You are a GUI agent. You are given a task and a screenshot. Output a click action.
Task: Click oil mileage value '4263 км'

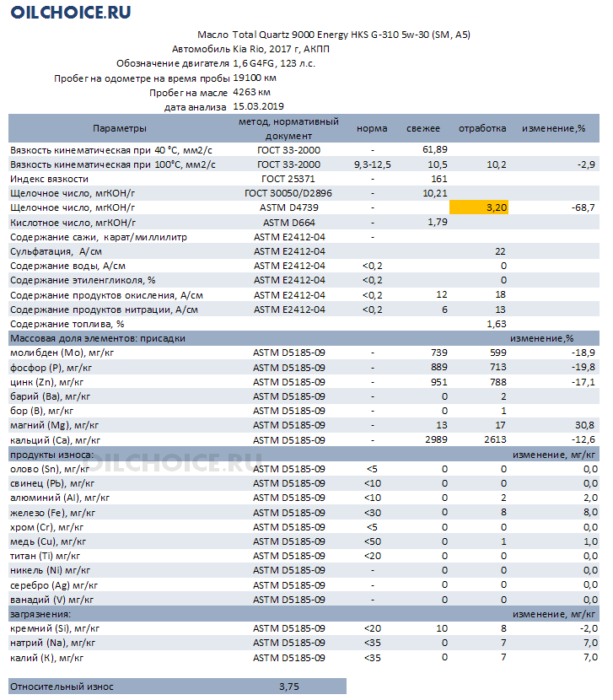[251, 92]
